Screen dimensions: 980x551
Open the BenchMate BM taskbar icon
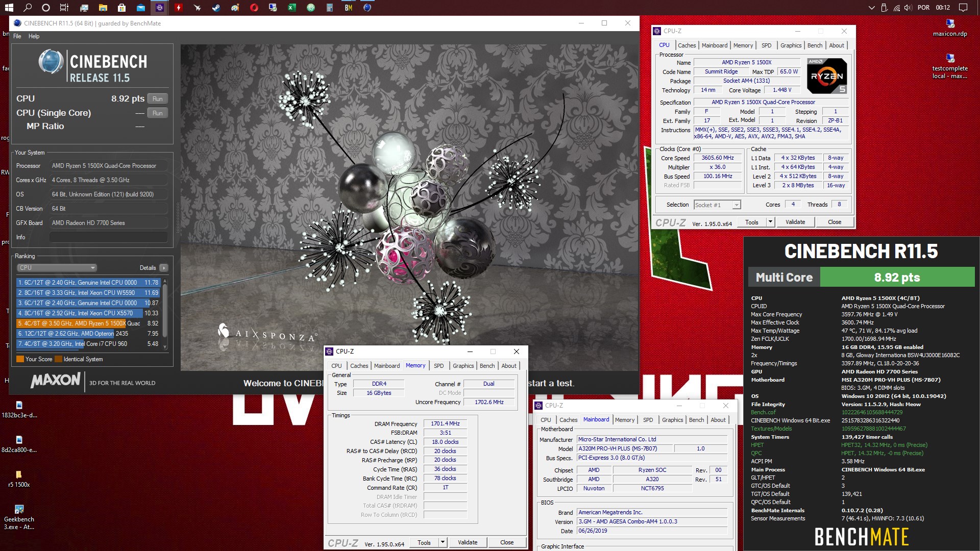pos(348,8)
